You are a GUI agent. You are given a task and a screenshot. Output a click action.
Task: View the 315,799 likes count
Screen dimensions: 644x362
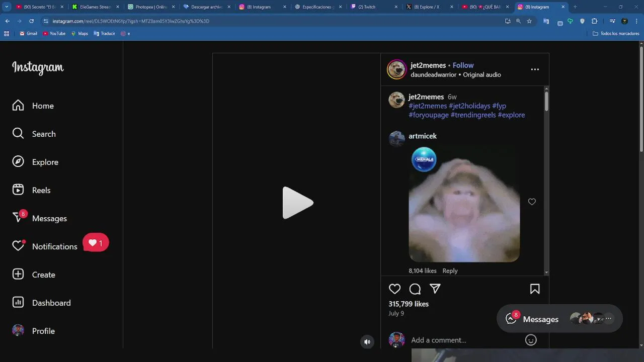[x=409, y=304]
